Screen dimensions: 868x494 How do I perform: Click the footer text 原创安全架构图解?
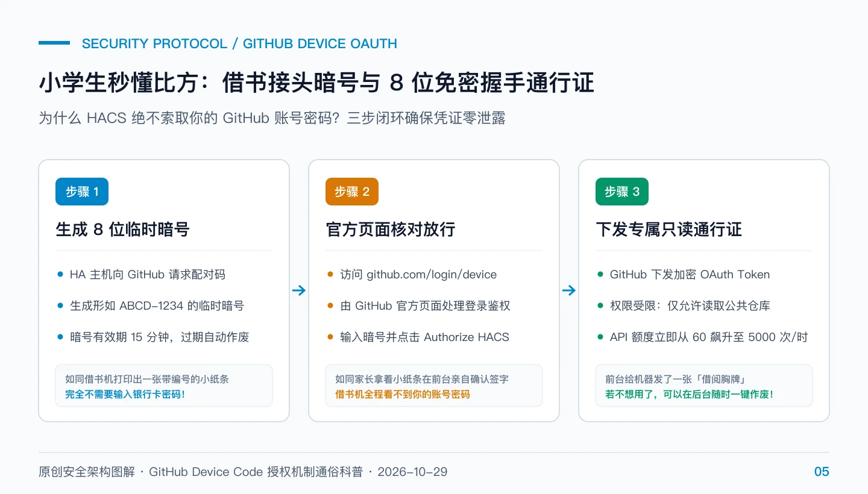point(87,472)
